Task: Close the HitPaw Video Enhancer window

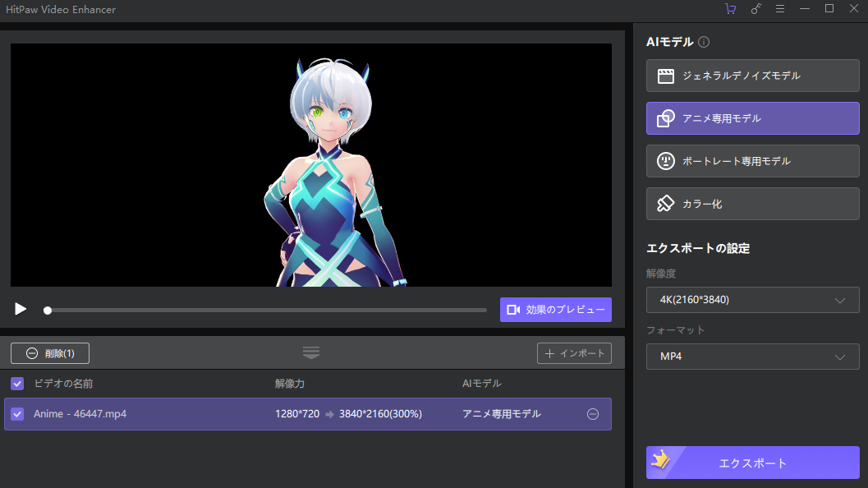Action: pos(853,9)
